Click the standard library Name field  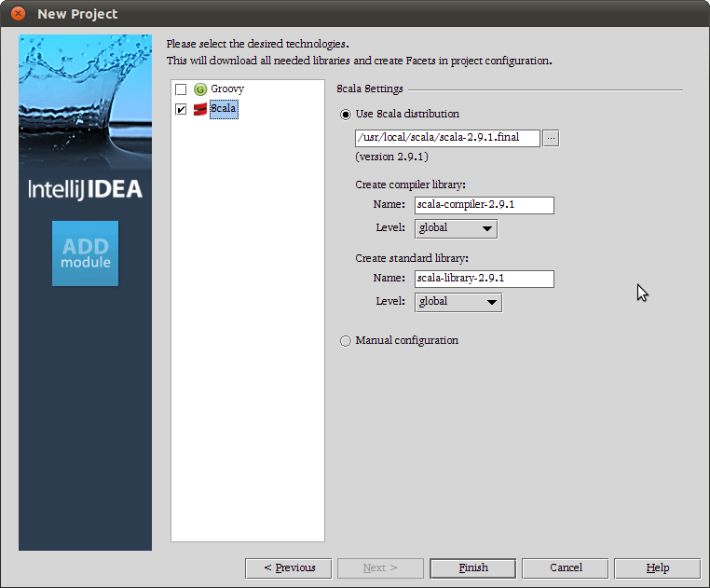point(485,279)
